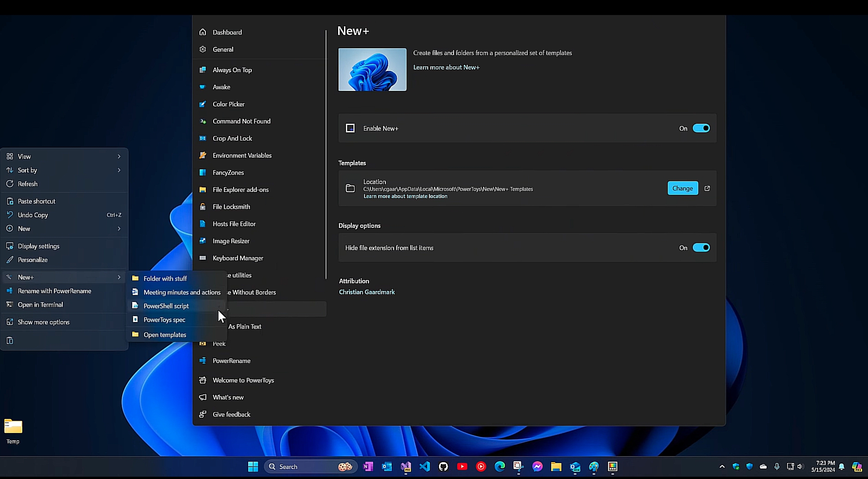Expand the New submenu arrow

(119, 229)
